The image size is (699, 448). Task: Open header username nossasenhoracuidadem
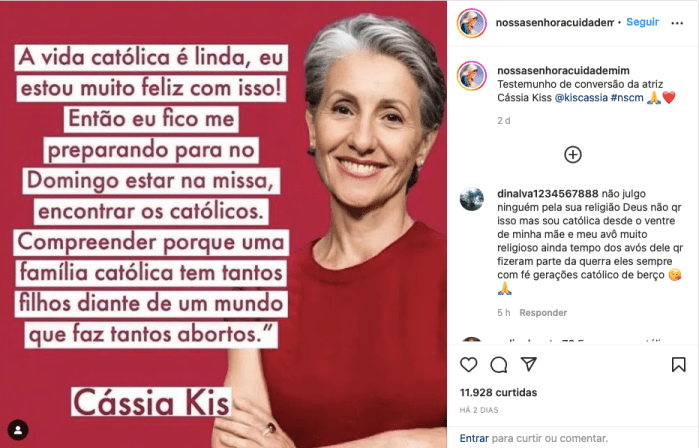555,22
